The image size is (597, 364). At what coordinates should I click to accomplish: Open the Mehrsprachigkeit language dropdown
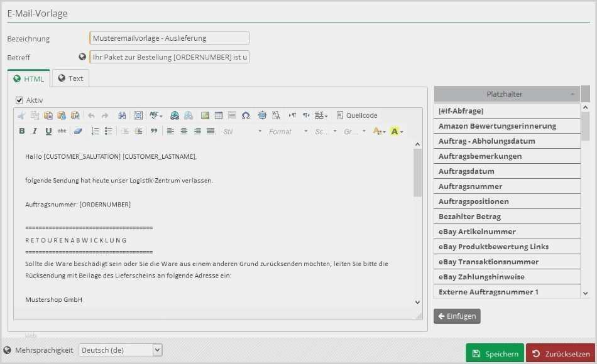coord(120,350)
